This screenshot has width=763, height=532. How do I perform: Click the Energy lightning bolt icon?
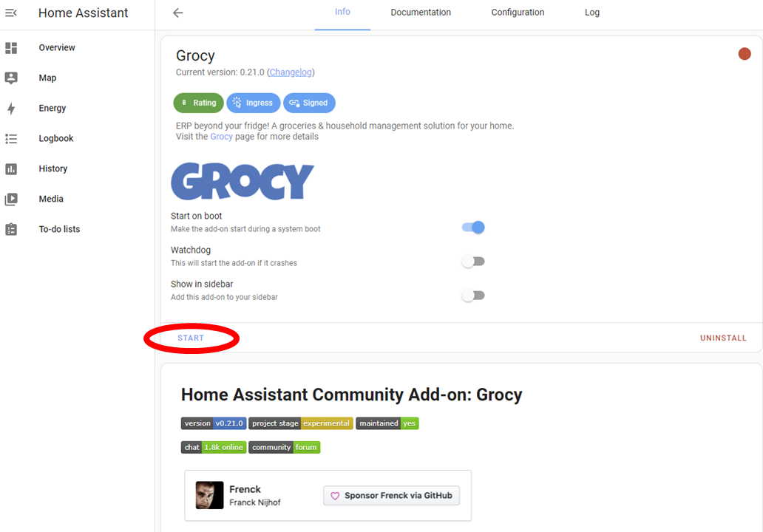pyautogui.click(x=11, y=108)
